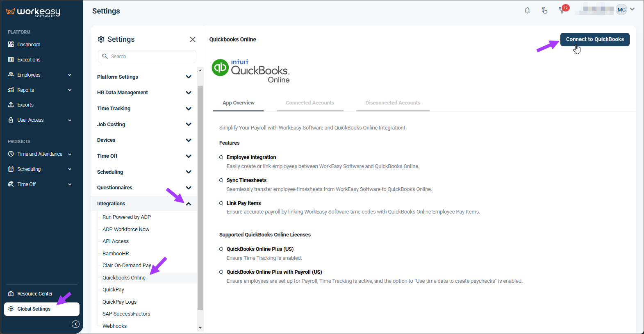Click 'QuickBooks Online Plus with Payroll (US)' text
Image resolution: width=644 pixels, height=334 pixels.
click(274, 272)
